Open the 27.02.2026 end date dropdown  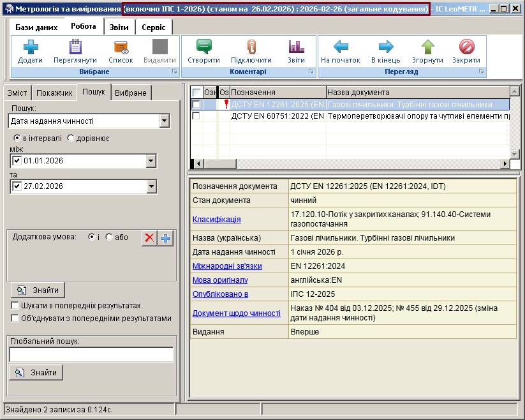coord(151,186)
